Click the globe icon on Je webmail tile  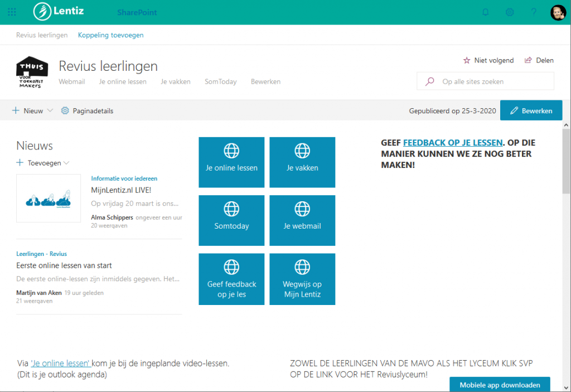tap(302, 209)
